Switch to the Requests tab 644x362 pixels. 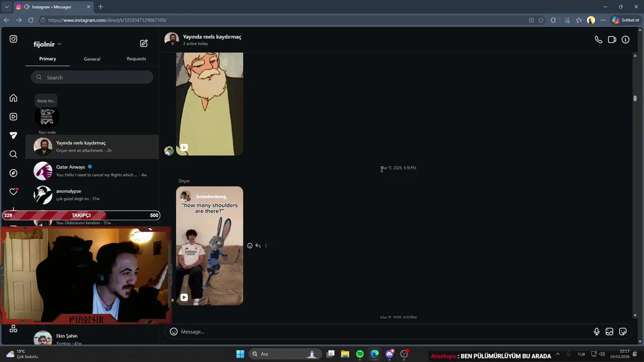click(136, 59)
